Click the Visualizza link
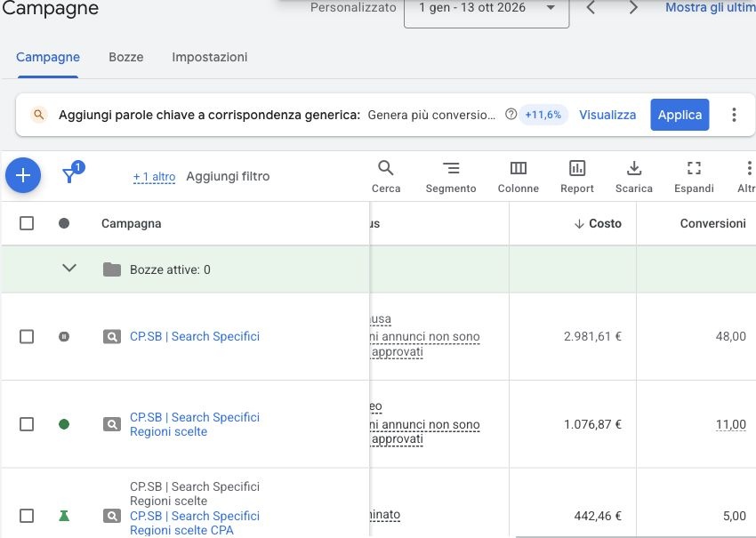 point(607,115)
